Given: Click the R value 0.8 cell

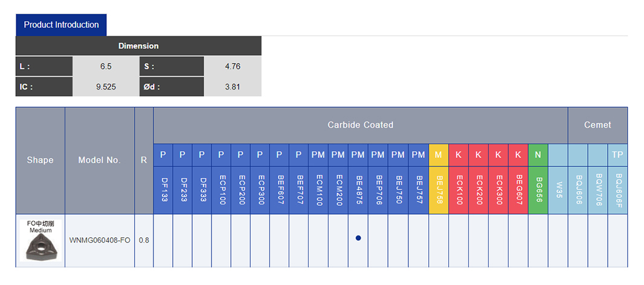Looking at the screenshot, I should pos(144,240).
